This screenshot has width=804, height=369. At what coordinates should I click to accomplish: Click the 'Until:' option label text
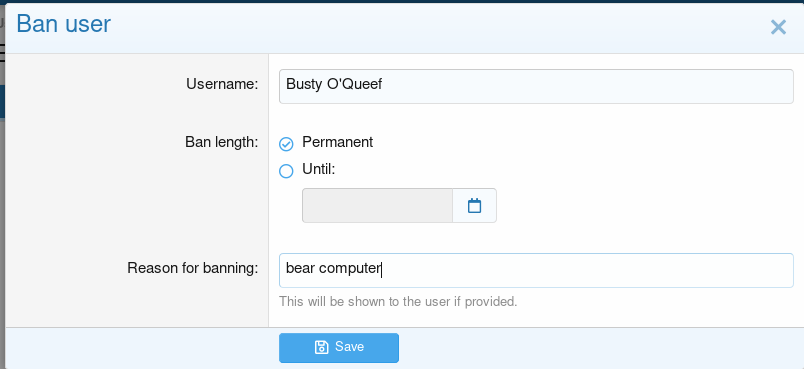click(x=318, y=169)
